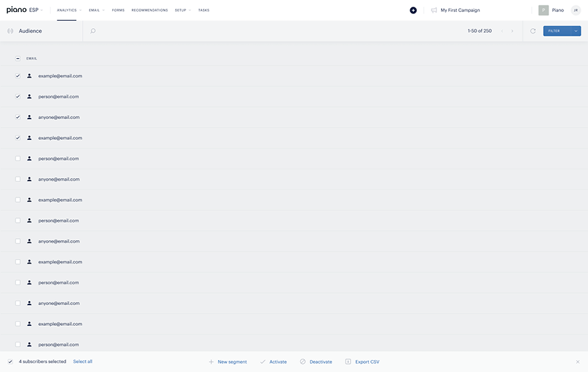
Task: Toggle the bottom bar selection checkbox
Action: click(10, 361)
